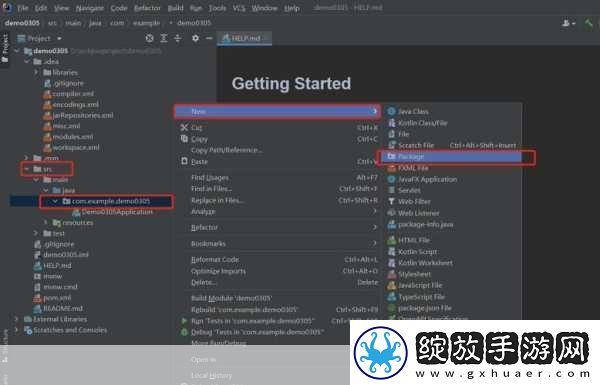600x385 pixels.
Task: Expand External Libraries node
Action: [x=16, y=319]
